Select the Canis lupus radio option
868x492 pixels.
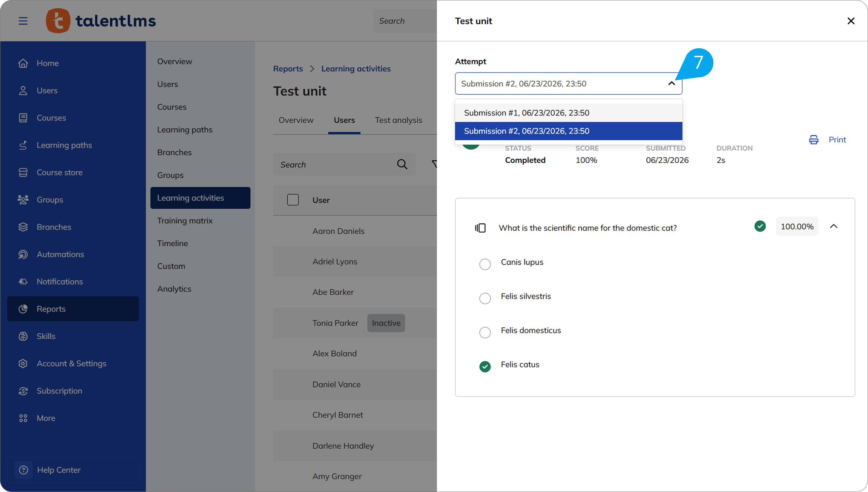[485, 264]
